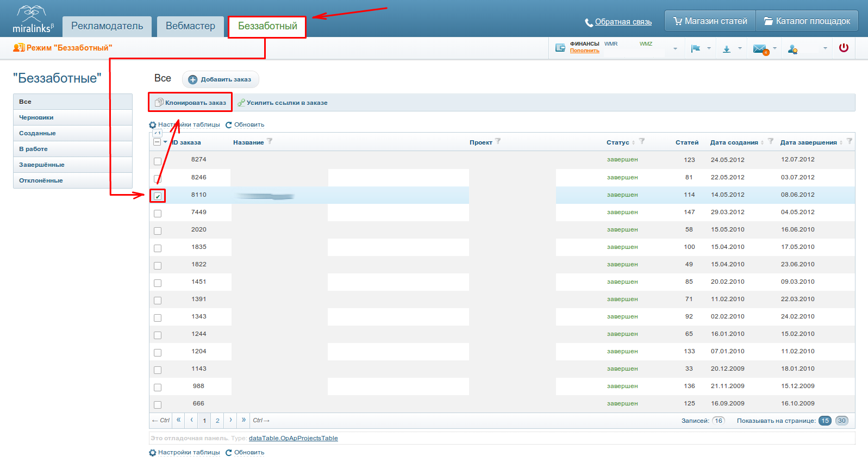This screenshot has height=462, width=868.
Task: Click the gear icon above the table
Action: (x=153, y=125)
